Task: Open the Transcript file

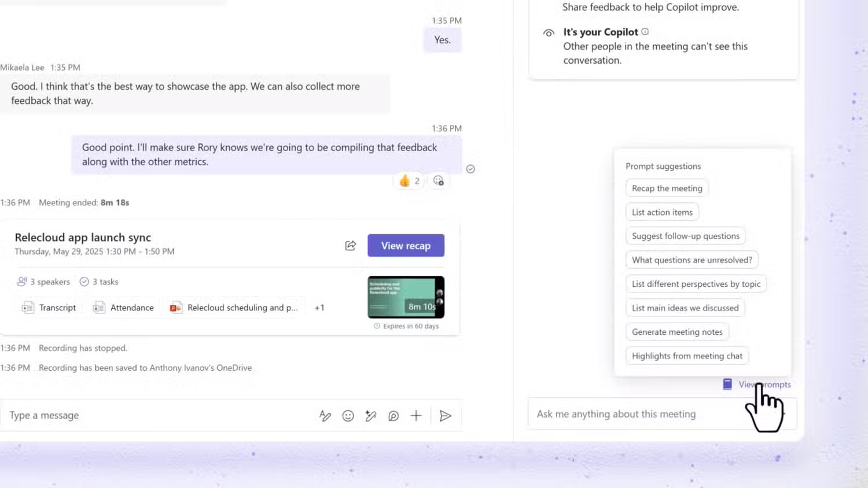Action: (49, 308)
